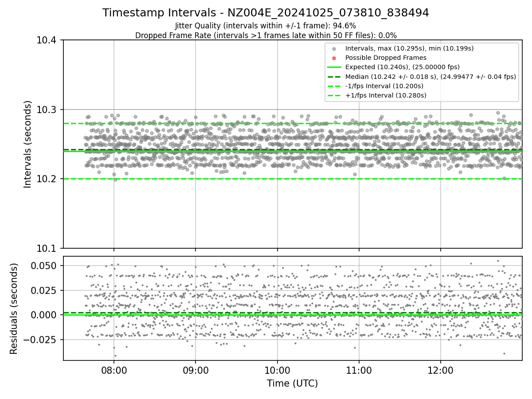The image size is (532, 399).
Task: Click the 10:00 time tick label
Action: pyautogui.click(x=277, y=370)
